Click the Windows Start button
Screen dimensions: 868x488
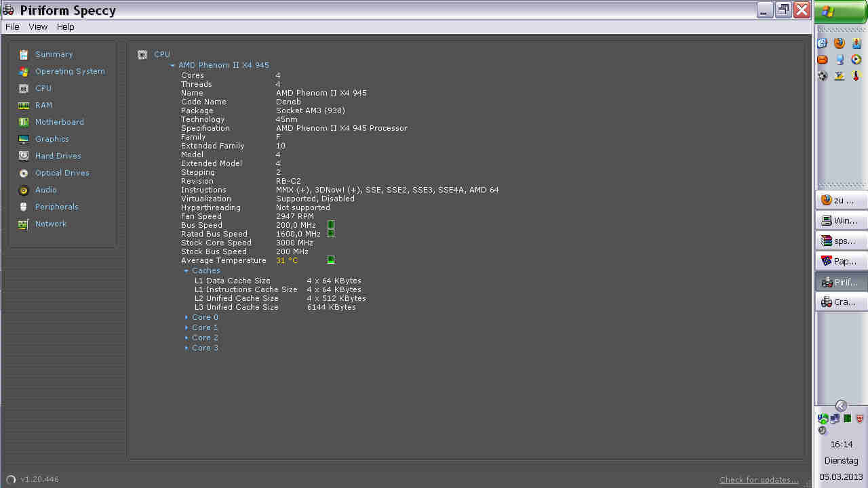click(x=841, y=12)
